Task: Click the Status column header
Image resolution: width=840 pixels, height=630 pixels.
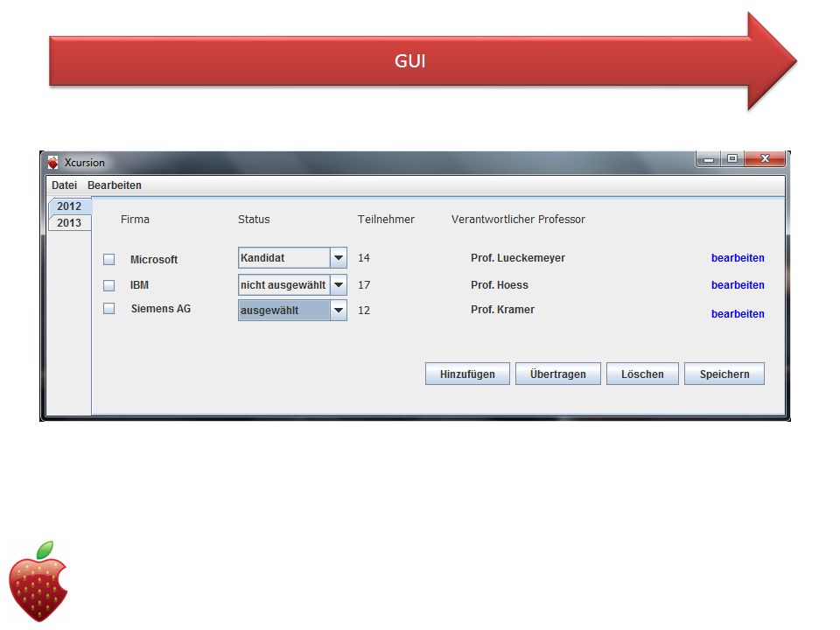Action: click(x=254, y=219)
